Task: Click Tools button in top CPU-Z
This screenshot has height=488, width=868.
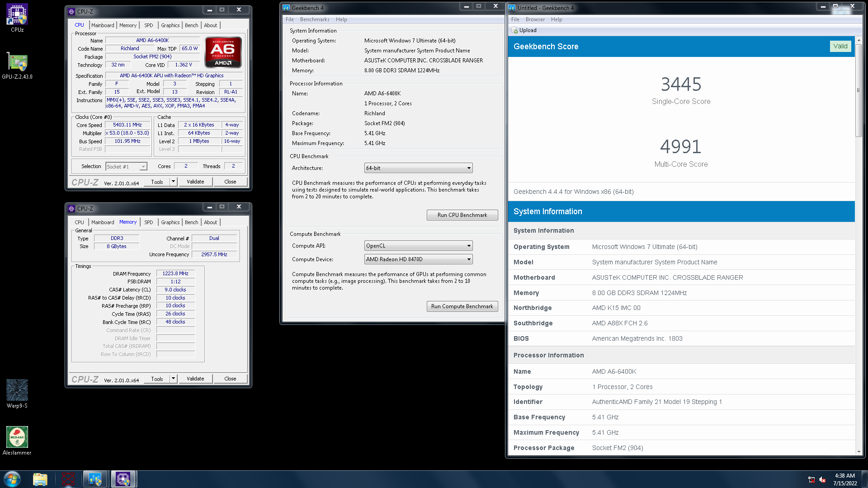Action: [157, 182]
